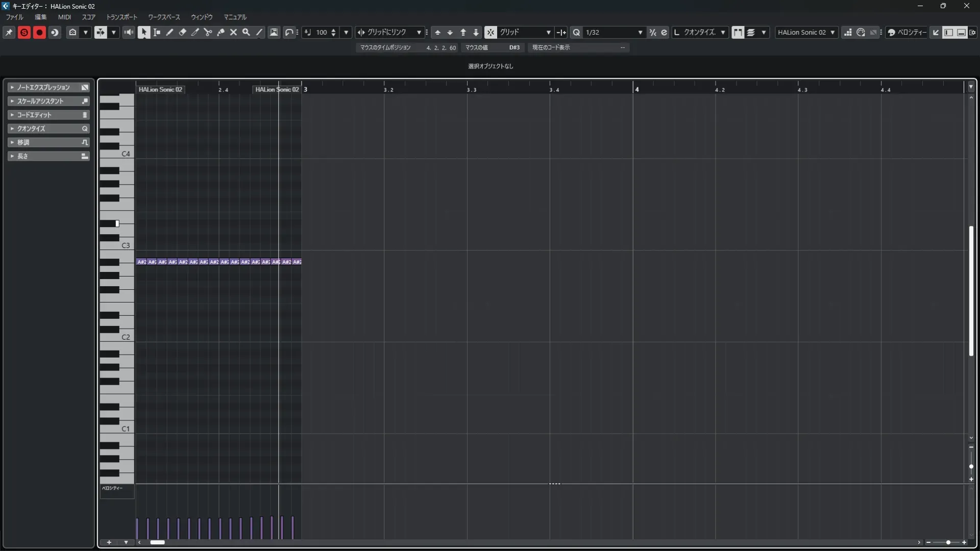
Task: Select the Zoom magnifier tool
Action: [246, 32]
